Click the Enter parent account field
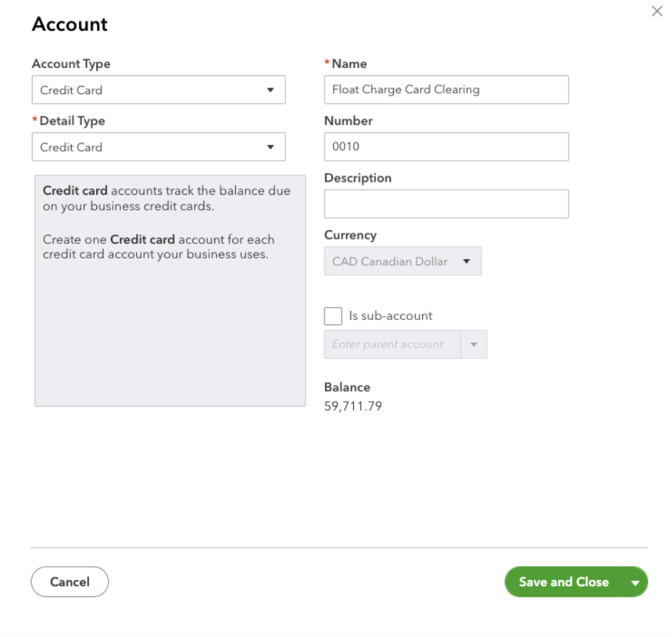The width and height of the screenshot is (672, 637). 392,345
